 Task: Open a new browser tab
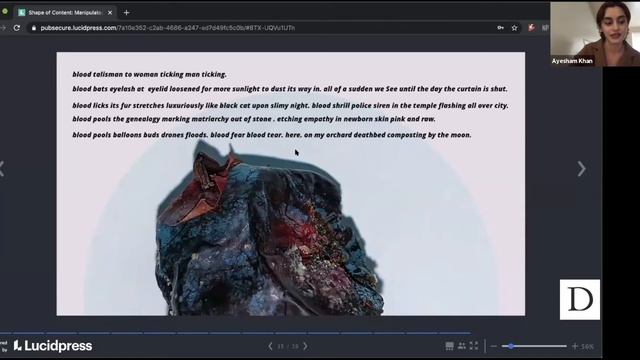coord(126,13)
